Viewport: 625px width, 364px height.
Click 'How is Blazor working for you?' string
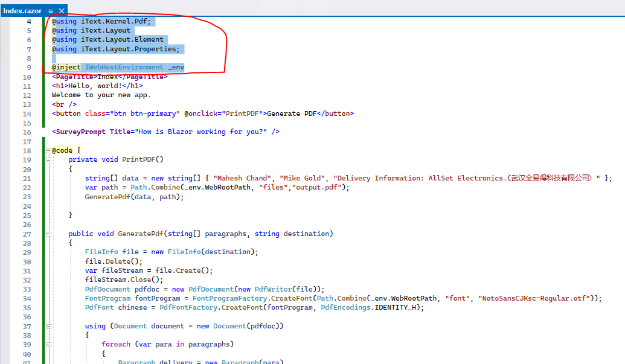click(x=201, y=132)
